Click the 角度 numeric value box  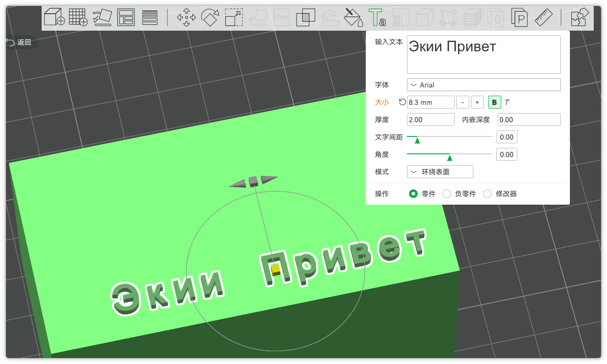pyautogui.click(x=507, y=154)
